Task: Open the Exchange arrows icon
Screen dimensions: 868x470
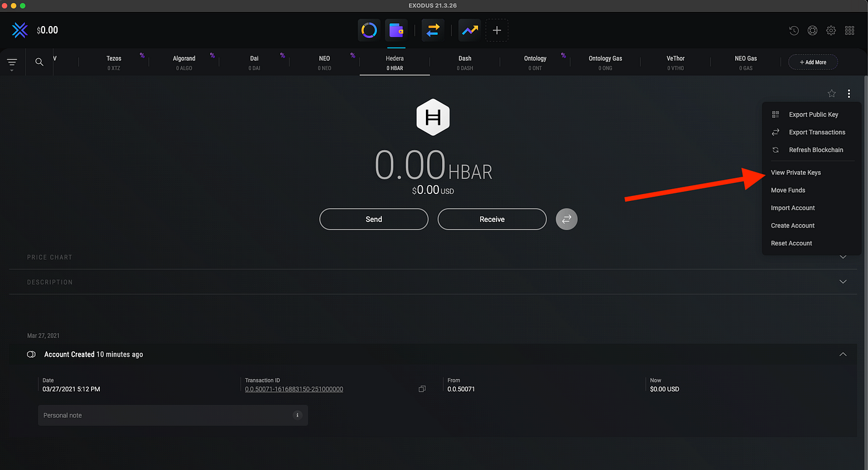Action: [433, 30]
